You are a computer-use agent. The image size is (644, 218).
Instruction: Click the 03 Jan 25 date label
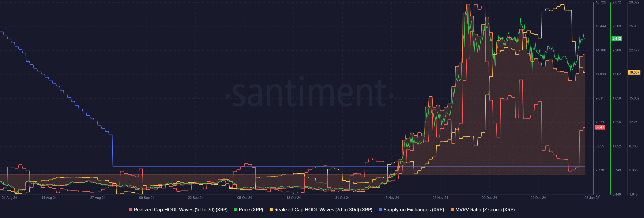[592, 198]
